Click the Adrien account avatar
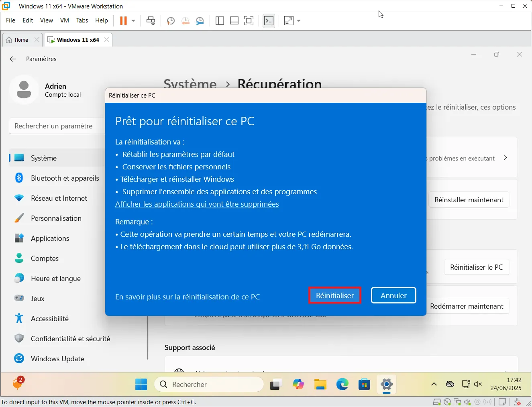Screen dimensions: 532x407 [24, 90]
